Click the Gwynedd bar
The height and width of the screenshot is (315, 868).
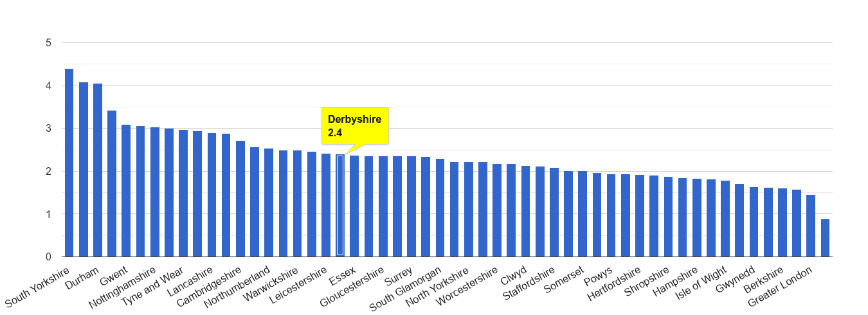click(x=754, y=222)
